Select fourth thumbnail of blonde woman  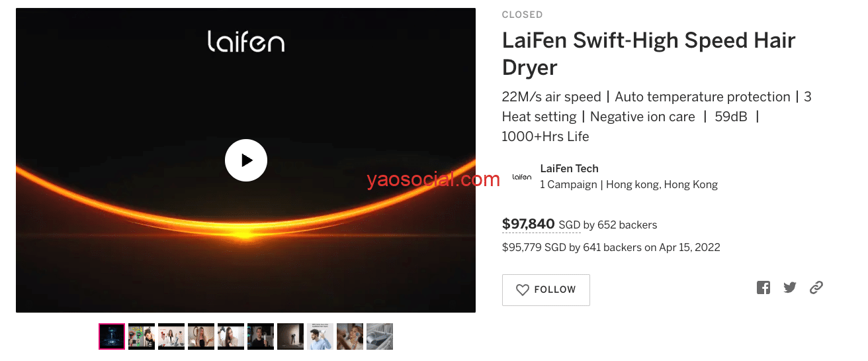point(201,336)
